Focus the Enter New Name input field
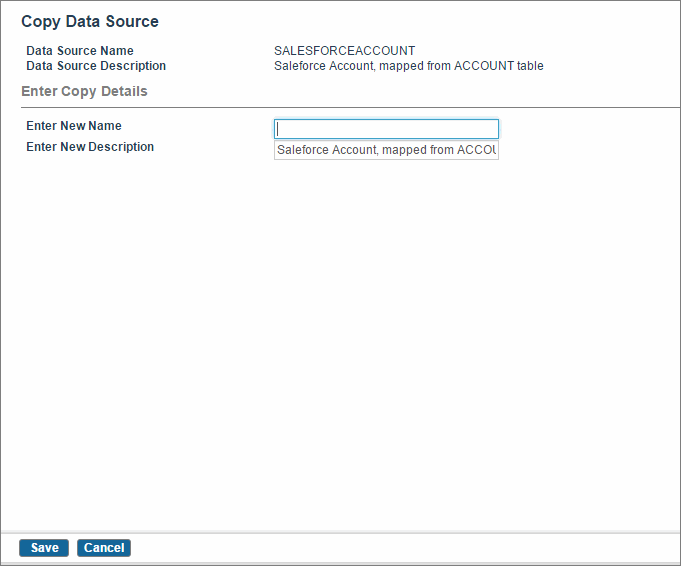 click(x=386, y=129)
